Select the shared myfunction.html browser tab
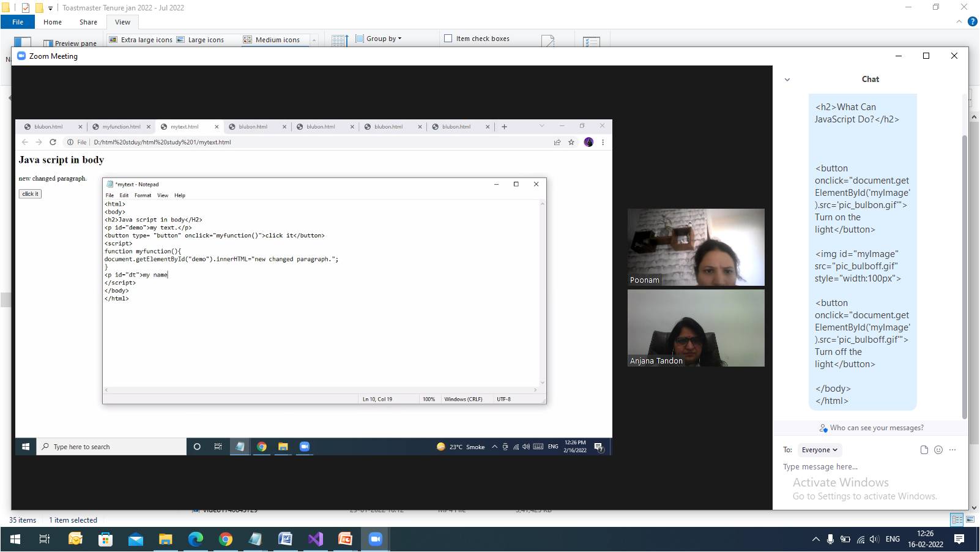The width and height of the screenshot is (980, 552). click(121, 127)
